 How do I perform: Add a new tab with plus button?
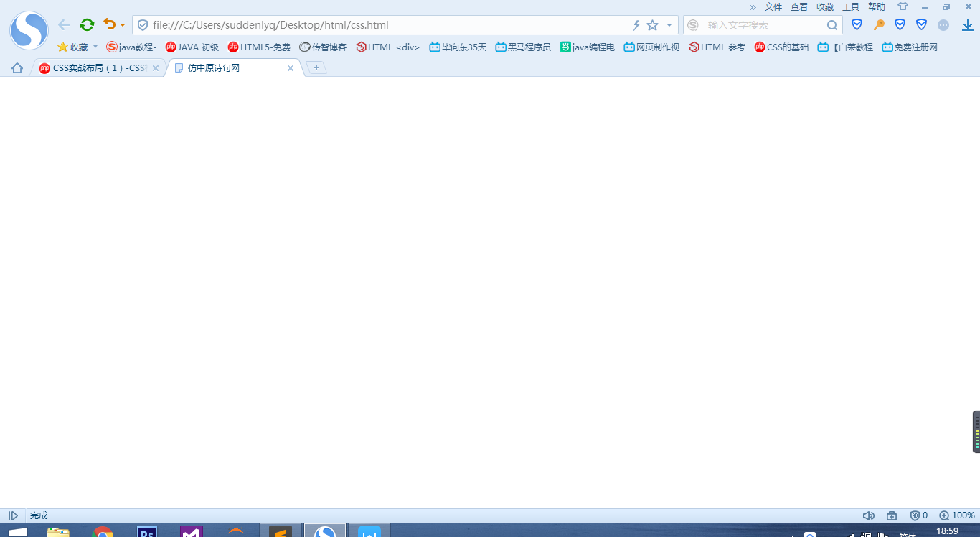(x=316, y=67)
